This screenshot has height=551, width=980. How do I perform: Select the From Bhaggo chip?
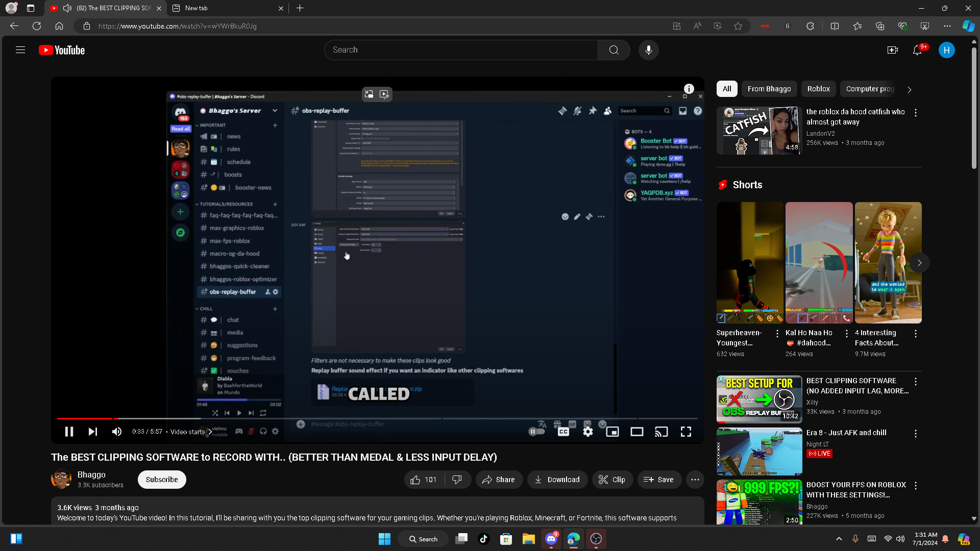(x=769, y=89)
